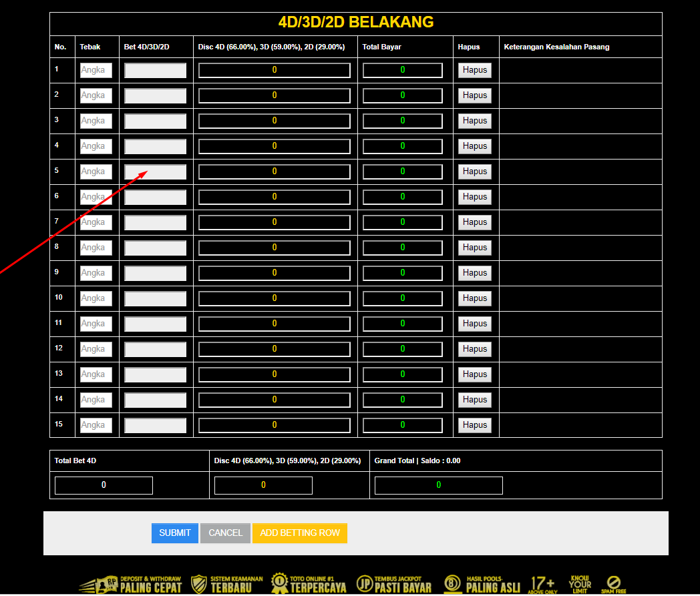This screenshot has height=596, width=700.
Task: Click the Tembus Jackpot JP icon
Action: click(364, 583)
